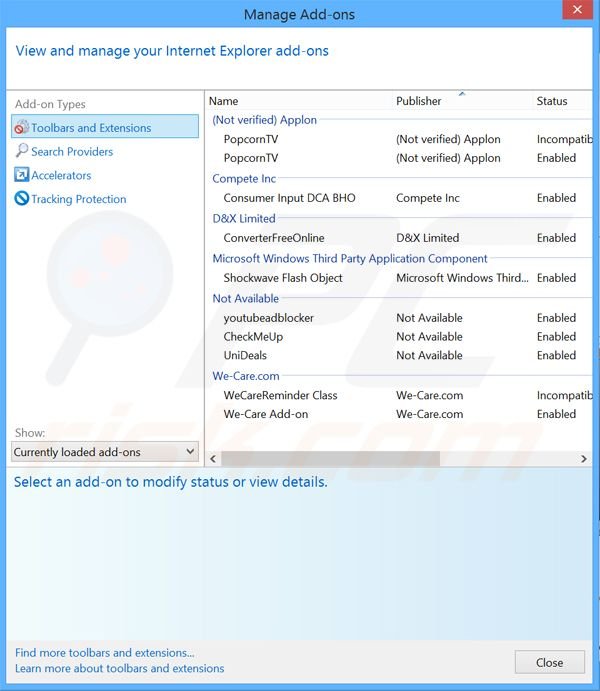Click scroll-left arrow of horizontal scrollbar
The width and height of the screenshot is (600, 691).
[x=213, y=459]
